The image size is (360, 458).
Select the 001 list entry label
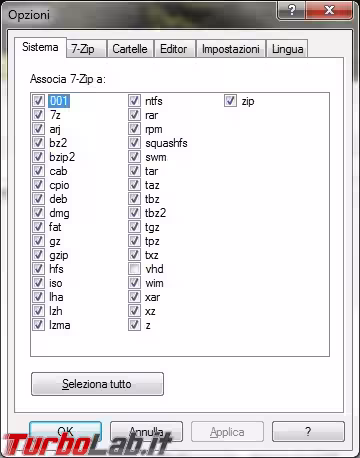[59, 101]
